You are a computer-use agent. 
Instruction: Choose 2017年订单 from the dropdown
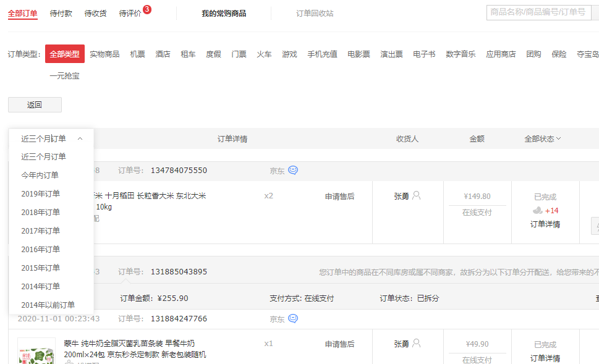tap(41, 231)
